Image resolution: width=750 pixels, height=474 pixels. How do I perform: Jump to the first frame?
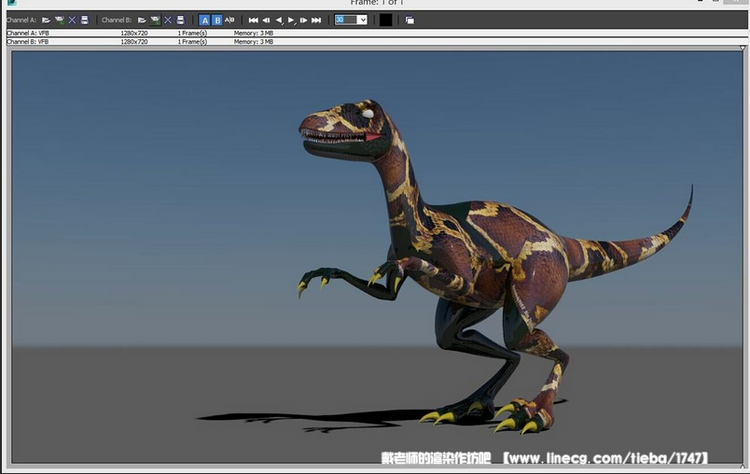253,20
